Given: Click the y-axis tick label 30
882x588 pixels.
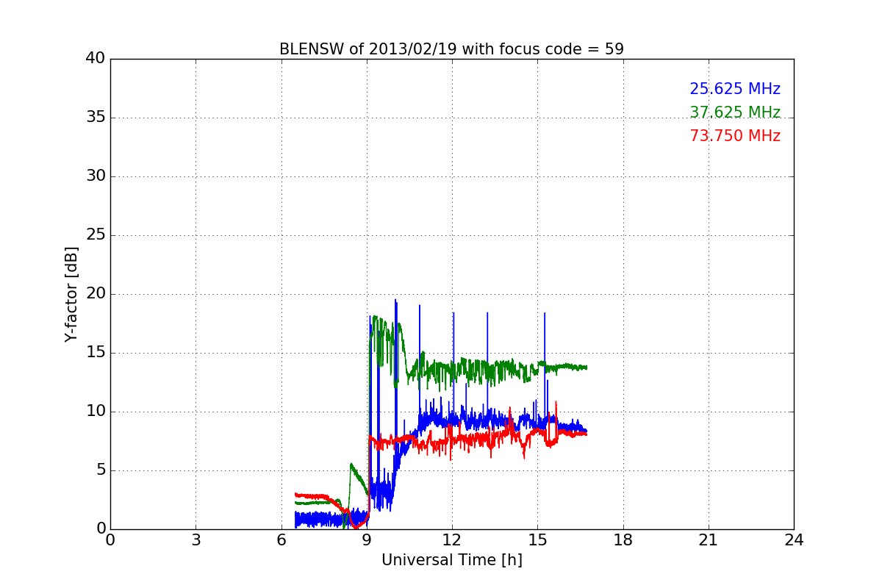Looking at the screenshot, I should click(96, 176).
